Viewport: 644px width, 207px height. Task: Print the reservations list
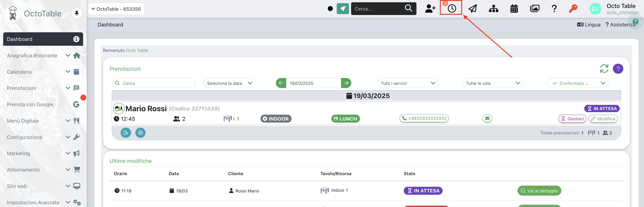pyautogui.click(x=141, y=133)
